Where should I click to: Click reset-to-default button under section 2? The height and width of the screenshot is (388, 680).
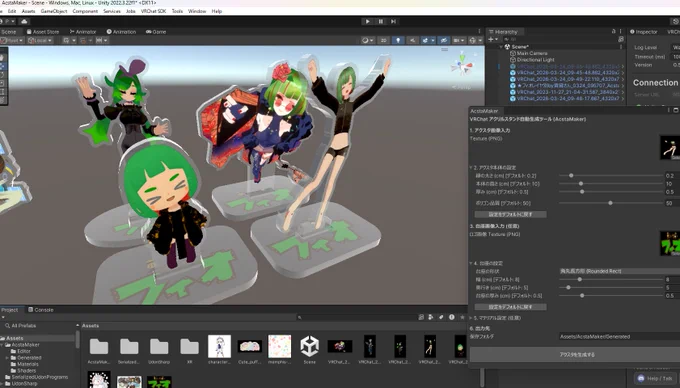[510, 215]
